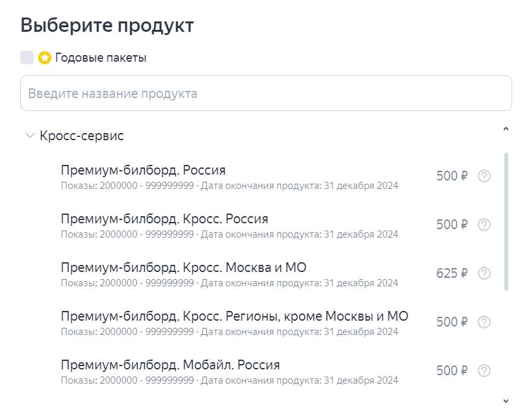Image resolution: width=529 pixels, height=420 pixels.
Task: Show help for Кросс. Регионы, кроме Москвы
Action: tap(484, 322)
